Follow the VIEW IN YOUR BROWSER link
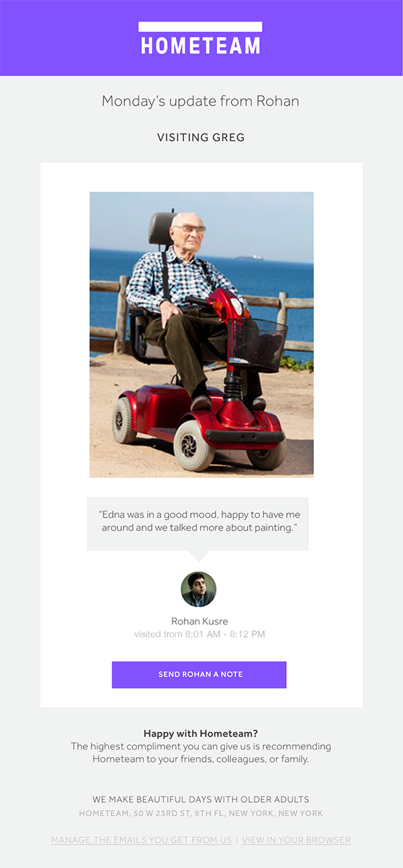 296,840
